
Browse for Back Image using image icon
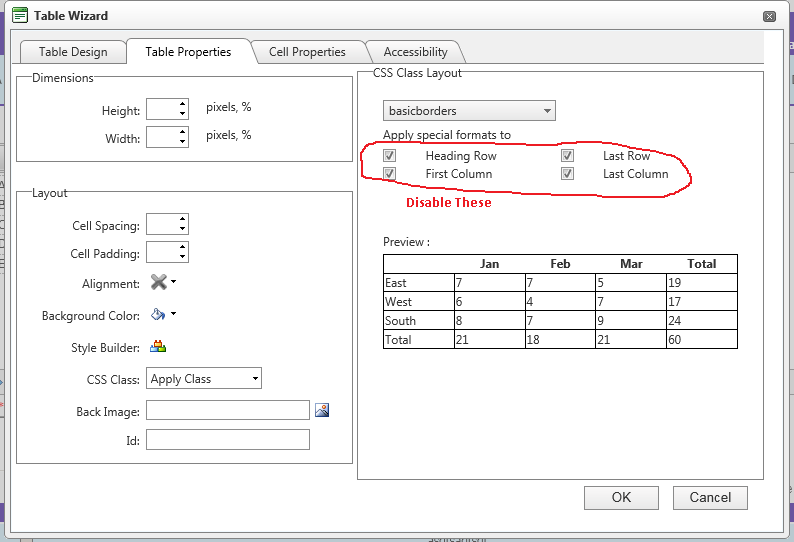click(x=322, y=410)
